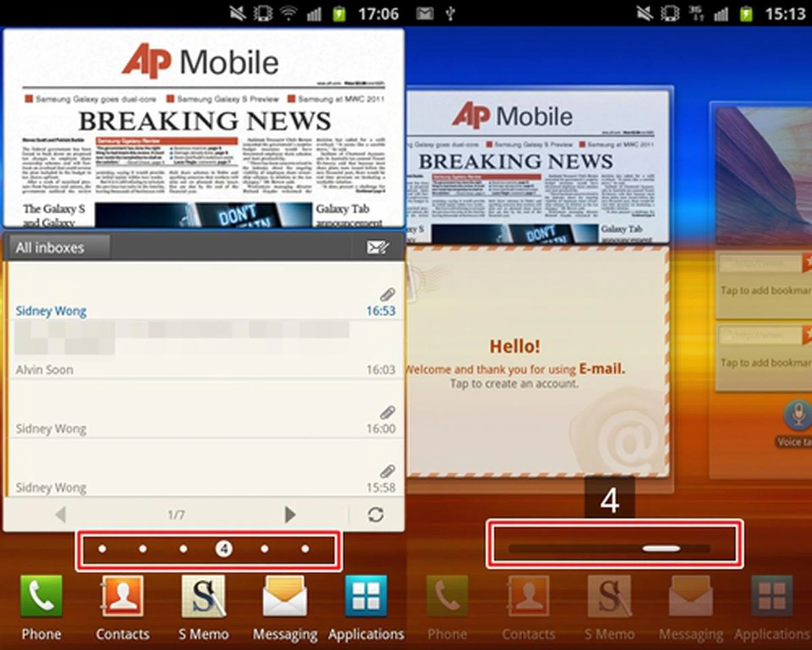This screenshot has height=650, width=812.
Task: Open the All inboxes dropdown
Action: point(59,247)
